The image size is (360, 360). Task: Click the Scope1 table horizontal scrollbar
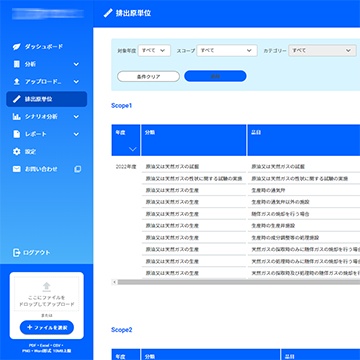coord(237,282)
